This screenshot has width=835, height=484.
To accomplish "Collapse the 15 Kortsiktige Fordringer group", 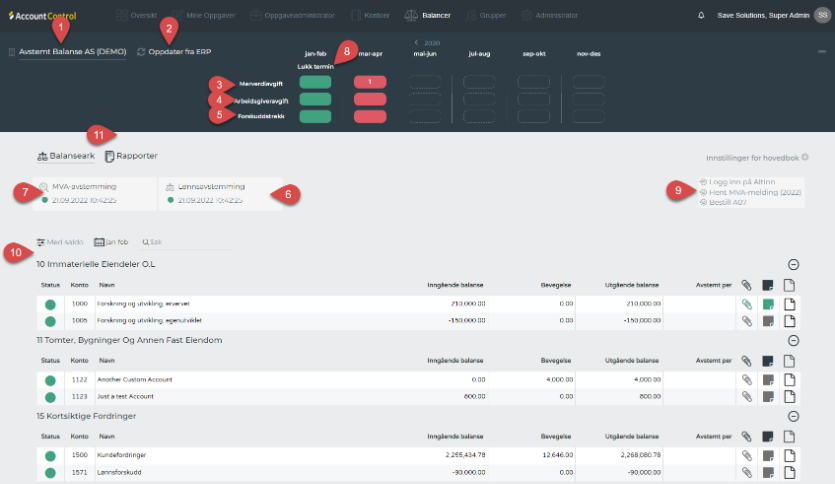I will coord(793,416).
